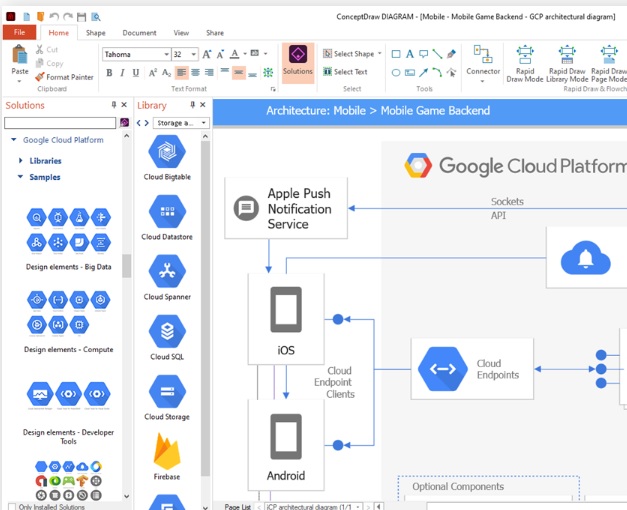Click the Page List button
Image resolution: width=627 pixels, height=510 pixels.
238,506
